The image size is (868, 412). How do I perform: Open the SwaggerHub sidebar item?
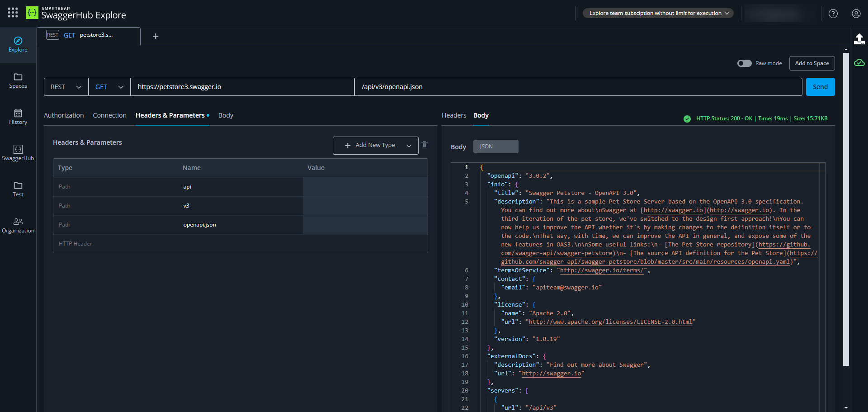(x=18, y=153)
